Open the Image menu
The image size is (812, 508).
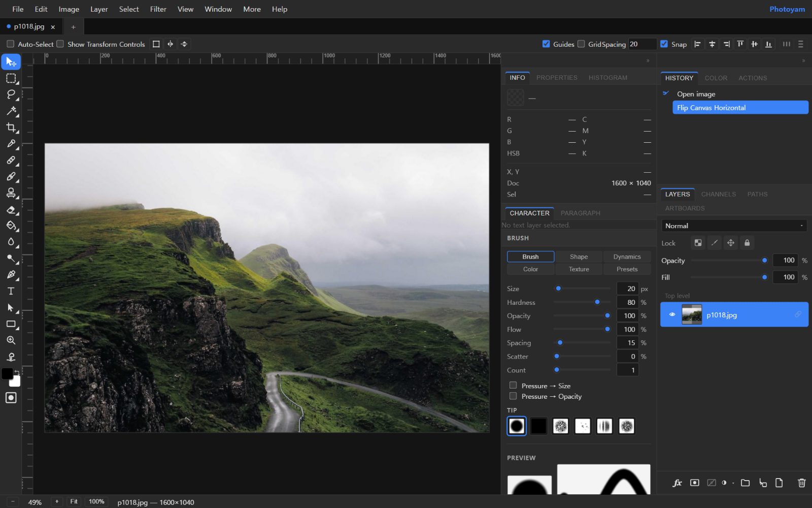pos(69,9)
